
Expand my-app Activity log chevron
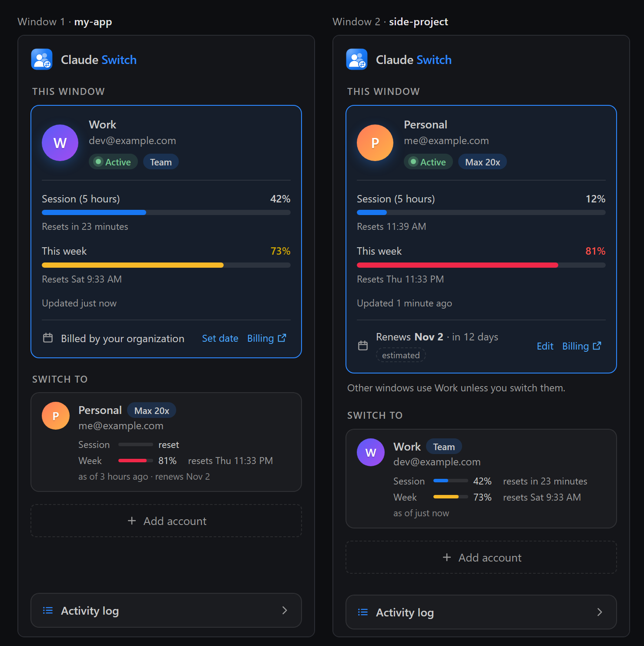(285, 610)
